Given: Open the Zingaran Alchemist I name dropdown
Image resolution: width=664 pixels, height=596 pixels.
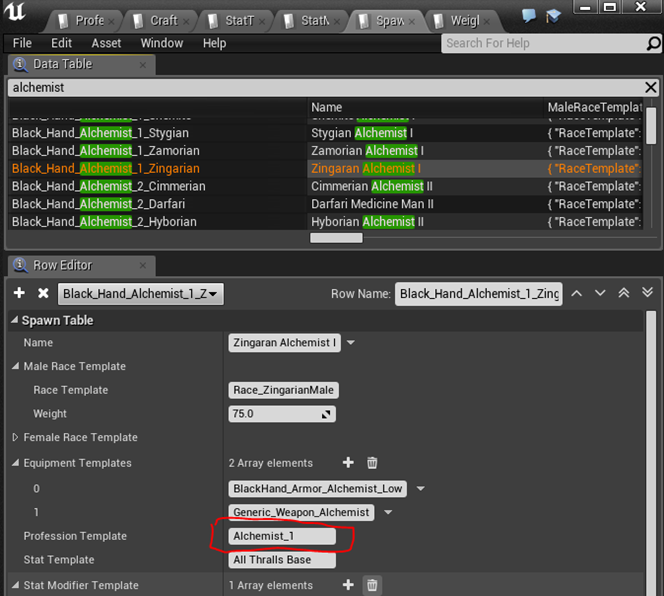Looking at the screenshot, I should (351, 342).
